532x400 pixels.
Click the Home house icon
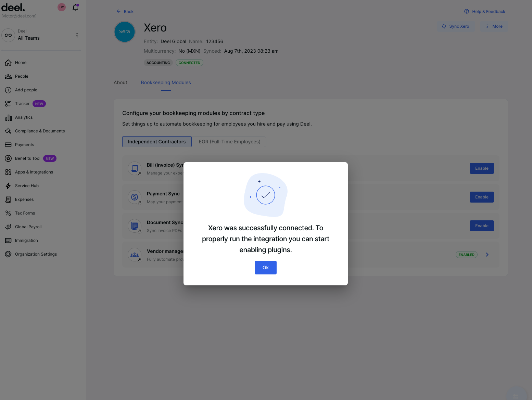pyautogui.click(x=8, y=63)
